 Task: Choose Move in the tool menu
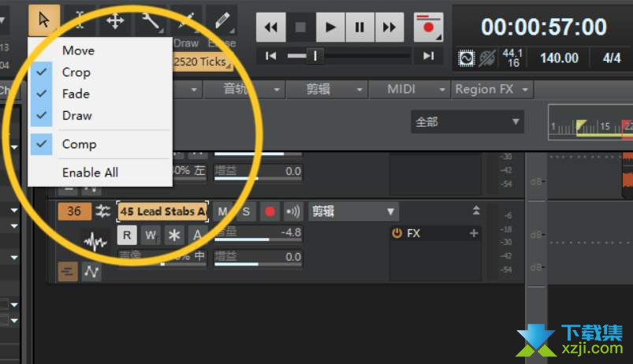100,50
